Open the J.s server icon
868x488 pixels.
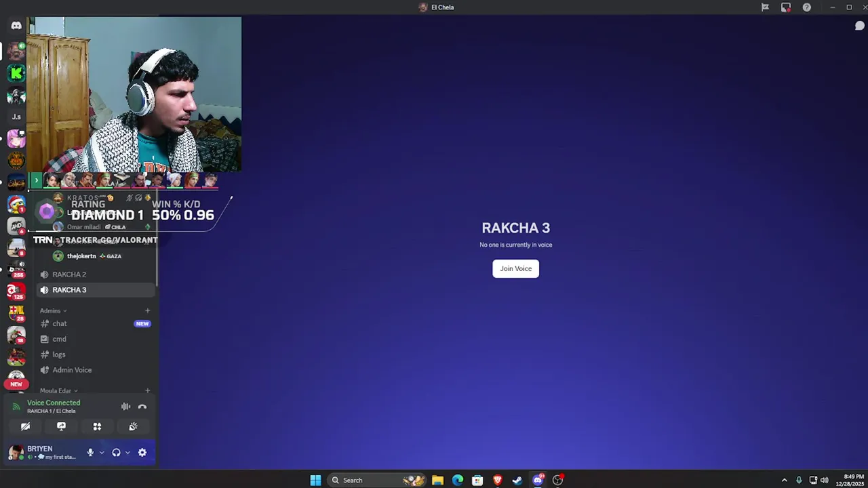pyautogui.click(x=16, y=117)
